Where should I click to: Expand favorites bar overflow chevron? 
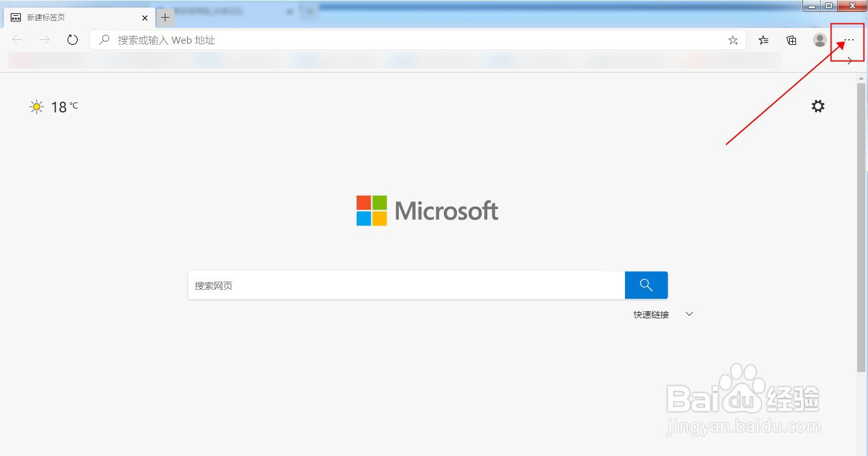pyautogui.click(x=850, y=61)
